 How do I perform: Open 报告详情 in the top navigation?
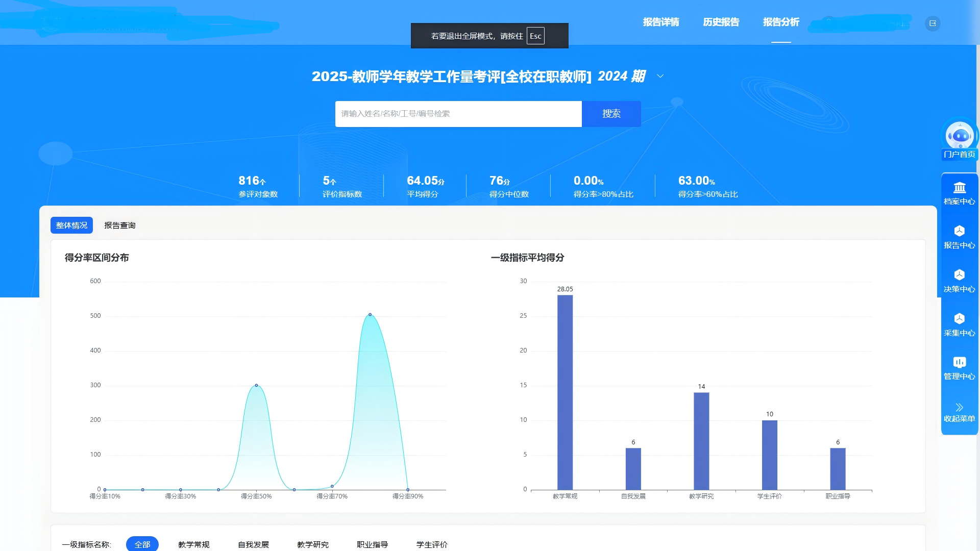click(661, 22)
